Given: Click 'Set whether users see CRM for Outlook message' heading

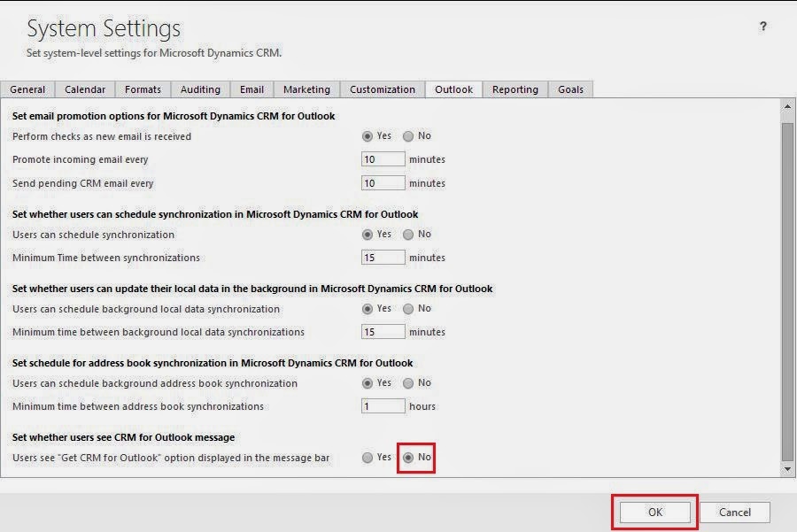Looking at the screenshot, I should (x=123, y=437).
